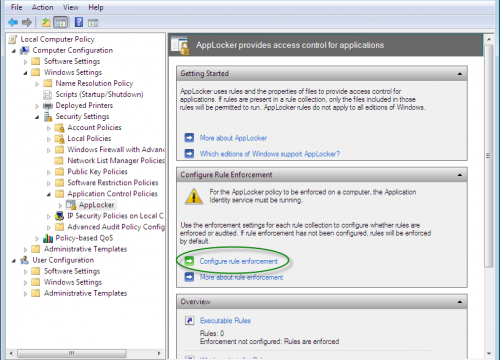Open the More about rule enforcement link

click(241, 277)
